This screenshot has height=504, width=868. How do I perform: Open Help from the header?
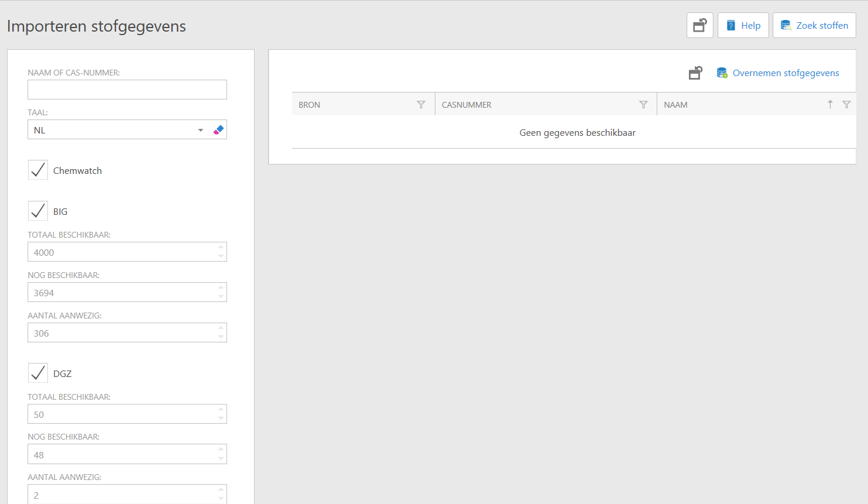point(743,25)
